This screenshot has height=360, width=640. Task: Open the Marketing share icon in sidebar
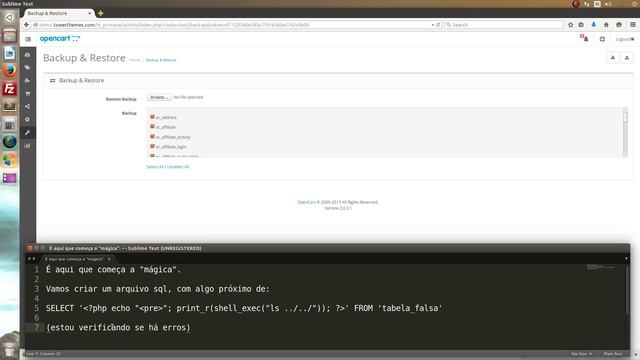pyautogui.click(x=27, y=107)
